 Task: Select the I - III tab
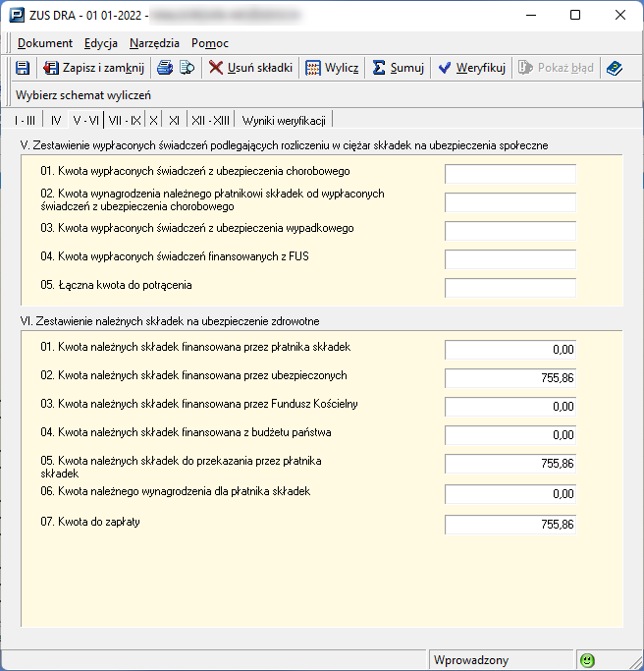25,120
